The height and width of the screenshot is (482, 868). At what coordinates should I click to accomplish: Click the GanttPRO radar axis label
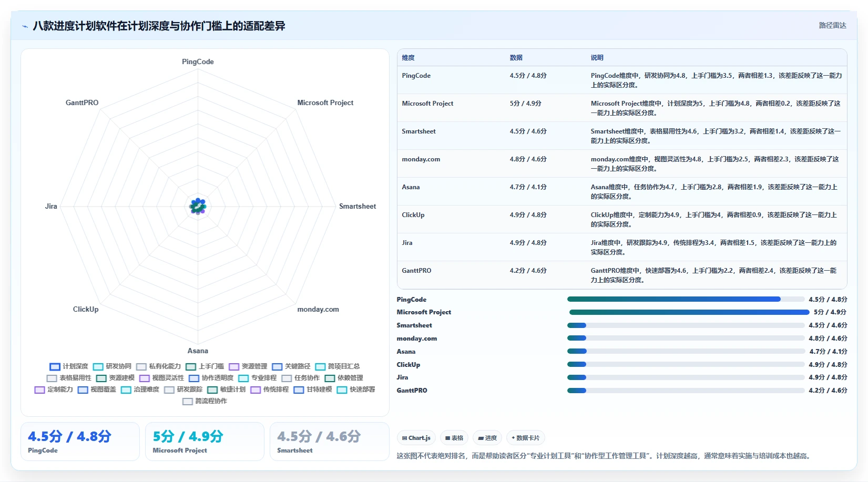[x=82, y=102]
